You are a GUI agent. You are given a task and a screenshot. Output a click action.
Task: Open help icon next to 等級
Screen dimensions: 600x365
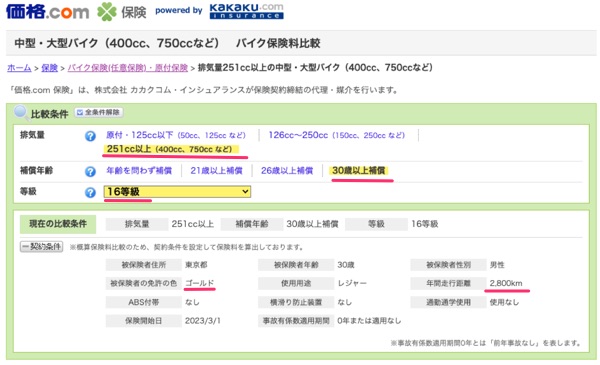[x=90, y=192]
